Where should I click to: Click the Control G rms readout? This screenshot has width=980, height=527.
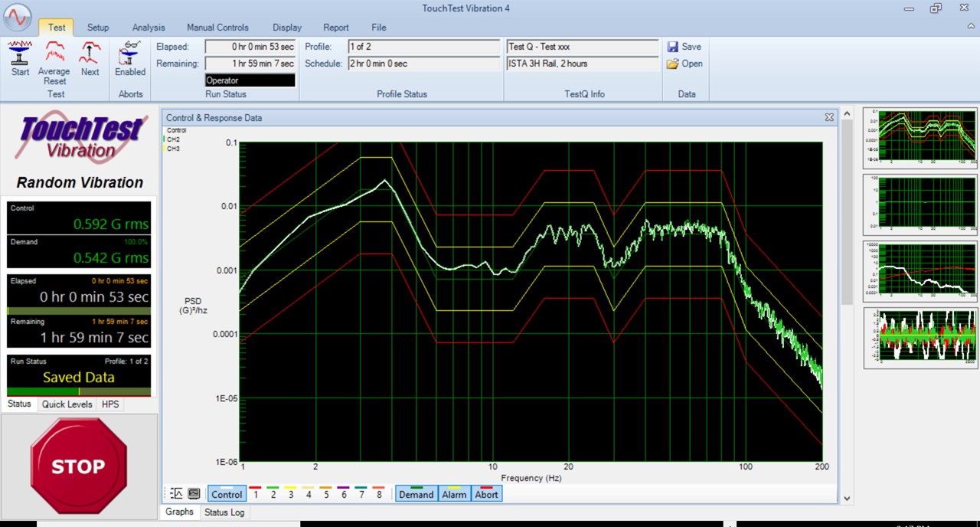[79, 218]
